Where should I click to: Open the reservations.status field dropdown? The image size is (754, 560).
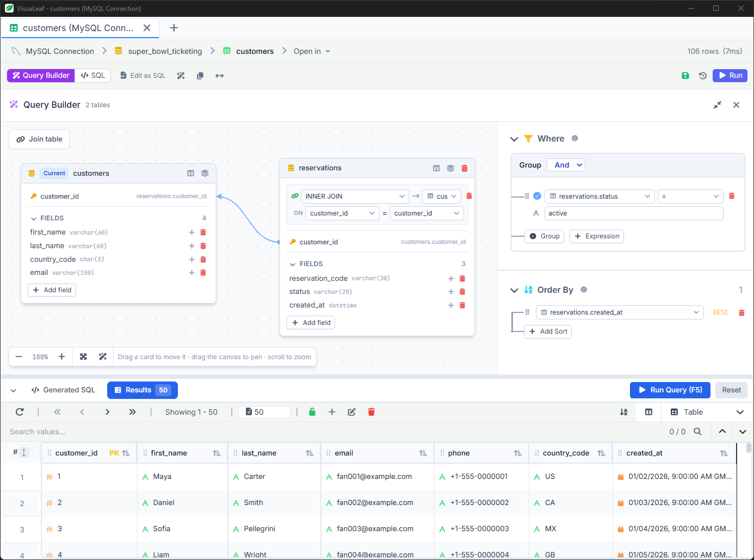tap(600, 196)
